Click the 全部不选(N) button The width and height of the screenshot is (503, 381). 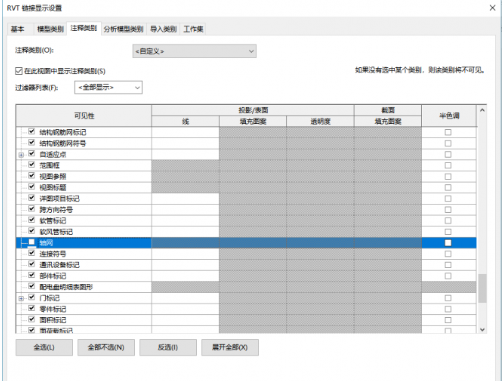(106, 347)
